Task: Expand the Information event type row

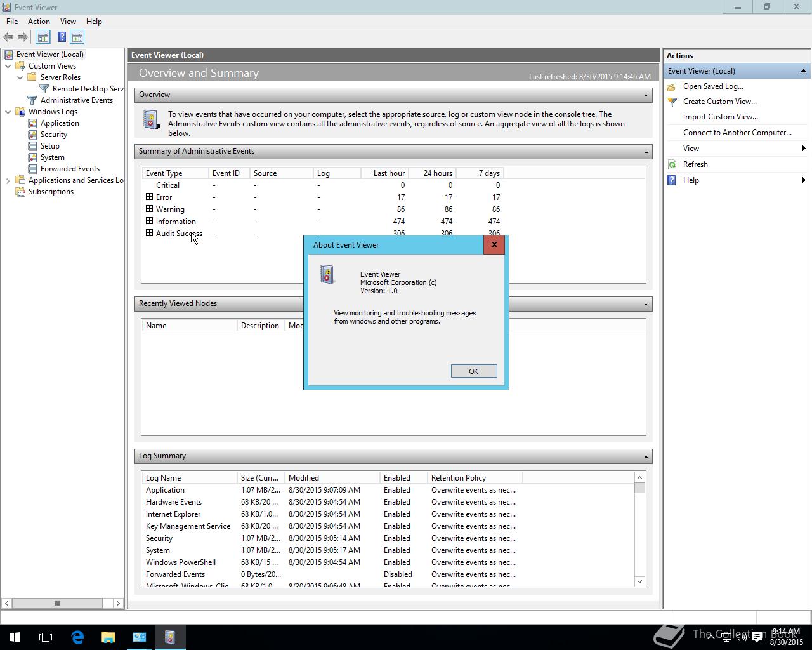Action: [149, 221]
